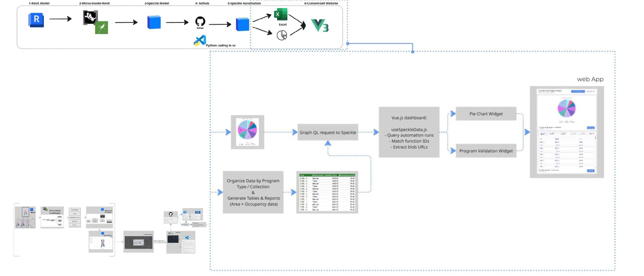Click the Organize Data by Program Type box
The image size is (644, 276).
(253, 192)
